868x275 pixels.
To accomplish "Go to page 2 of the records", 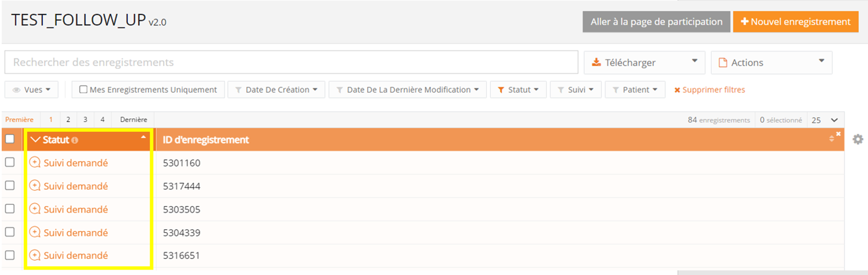I will point(68,119).
